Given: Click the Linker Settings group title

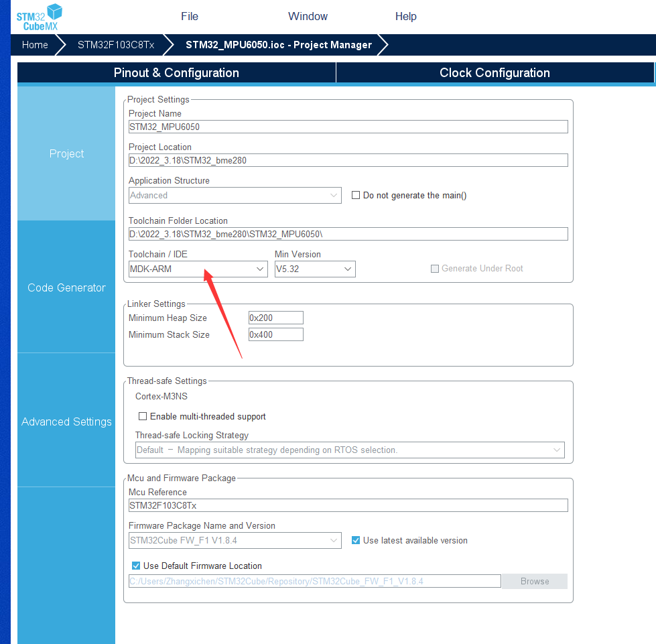Looking at the screenshot, I should 156,304.
